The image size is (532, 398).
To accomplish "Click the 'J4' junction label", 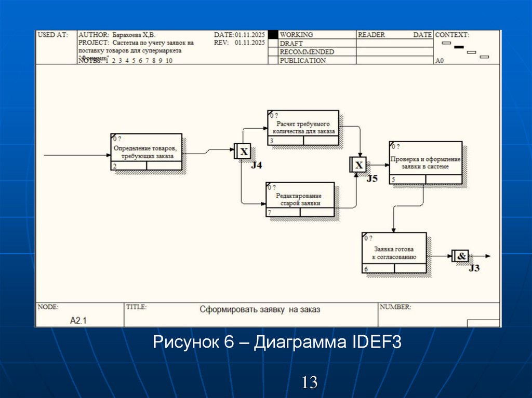I will 257,165.
